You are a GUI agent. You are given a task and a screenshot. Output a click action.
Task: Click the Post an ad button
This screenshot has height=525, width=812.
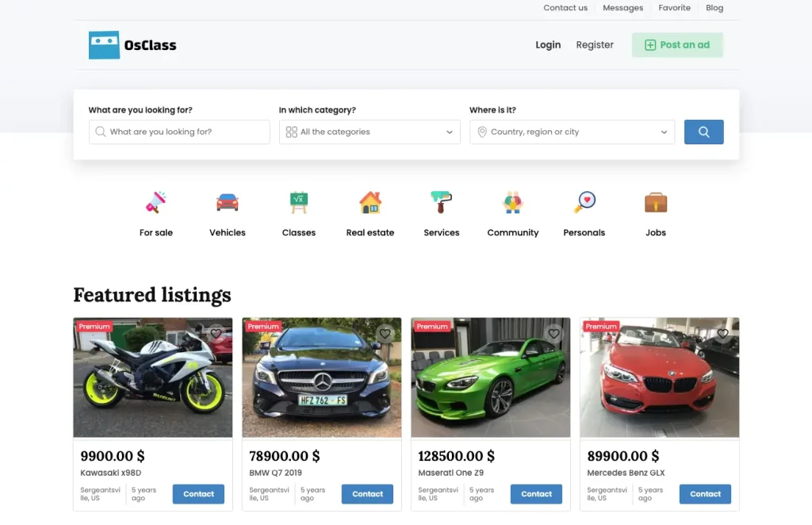[x=677, y=45]
